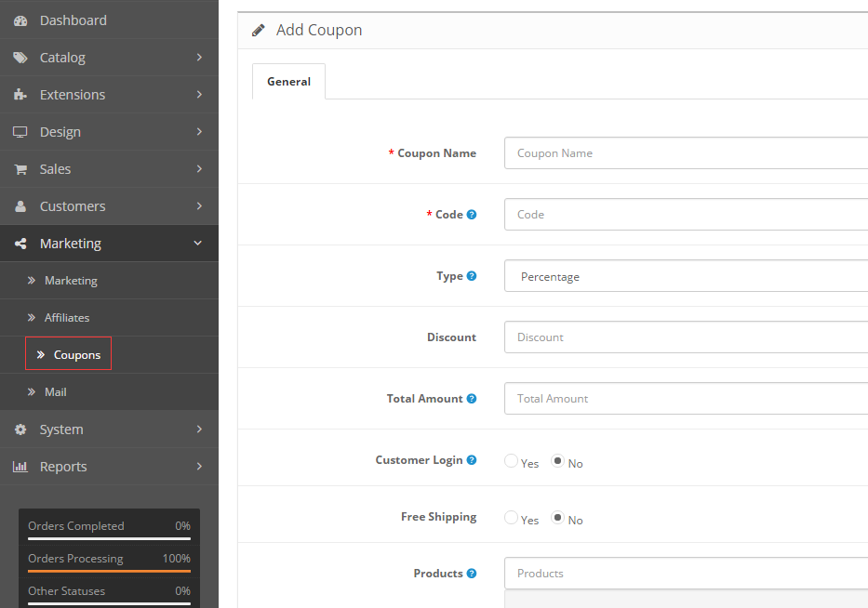
Task: Click the Dashboard palette icon
Action: click(x=20, y=20)
